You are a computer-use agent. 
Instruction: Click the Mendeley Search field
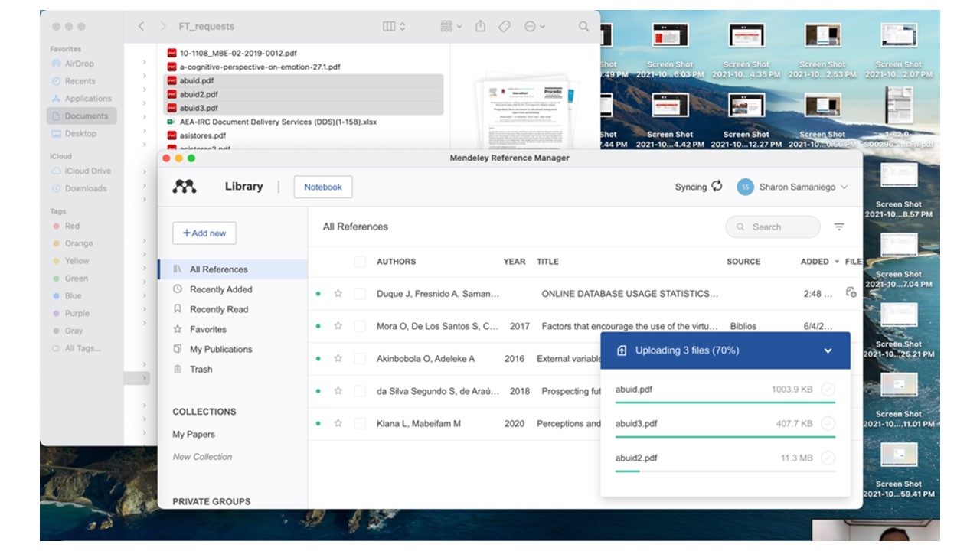coord(773,227)
